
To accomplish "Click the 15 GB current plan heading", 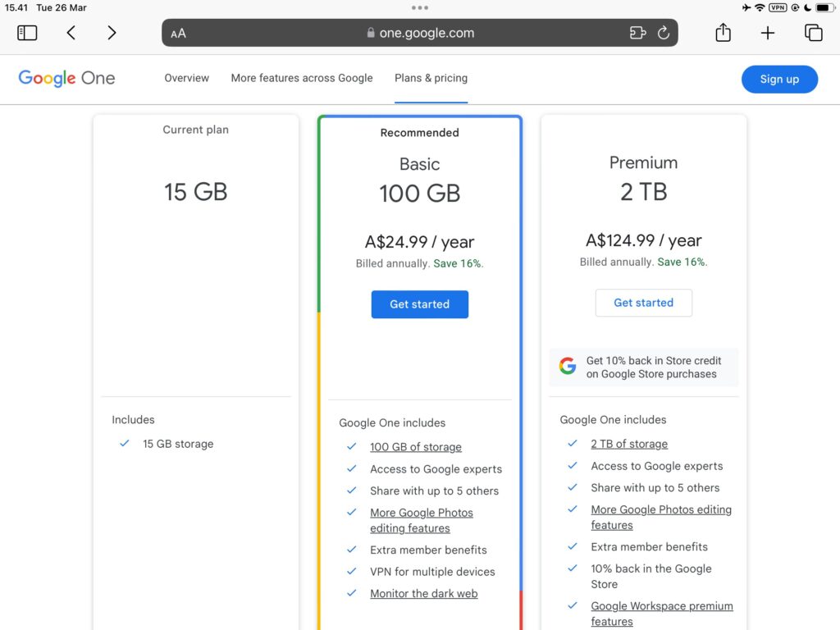I will (195, 192).
